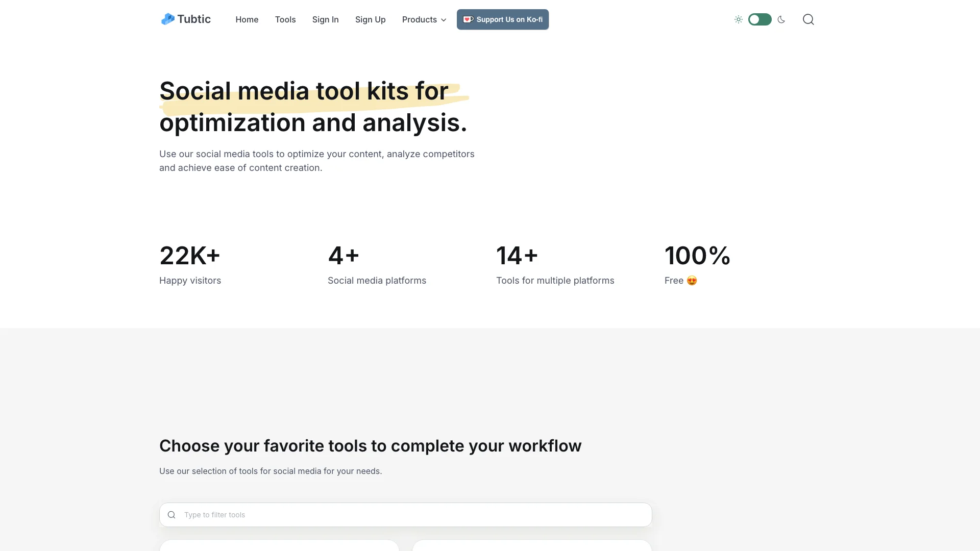Click the sun light-mode icon
980x551 pixels.
tap(738, 19)
